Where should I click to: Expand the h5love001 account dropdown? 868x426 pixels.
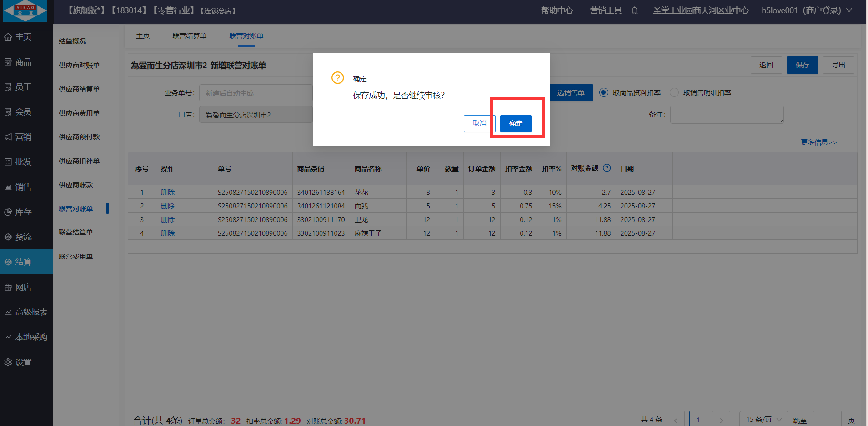pyautogui.click(x=849, y=10)
